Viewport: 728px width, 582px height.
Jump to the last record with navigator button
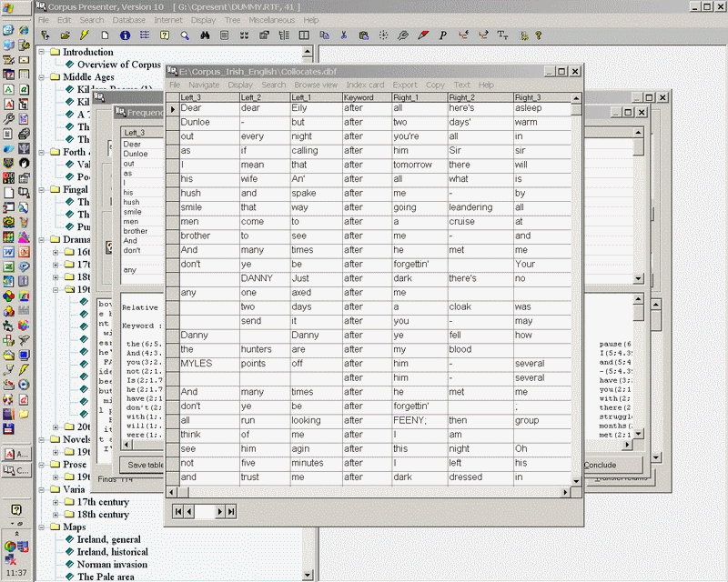[x=231, y=512]
